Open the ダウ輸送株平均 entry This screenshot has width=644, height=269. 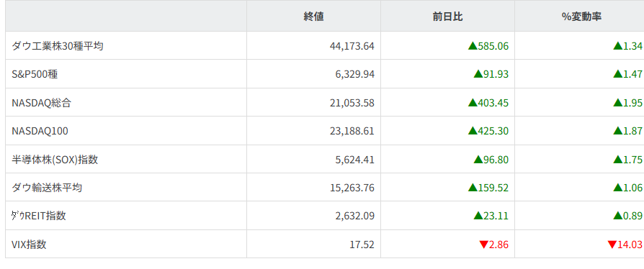click(47, 188)
